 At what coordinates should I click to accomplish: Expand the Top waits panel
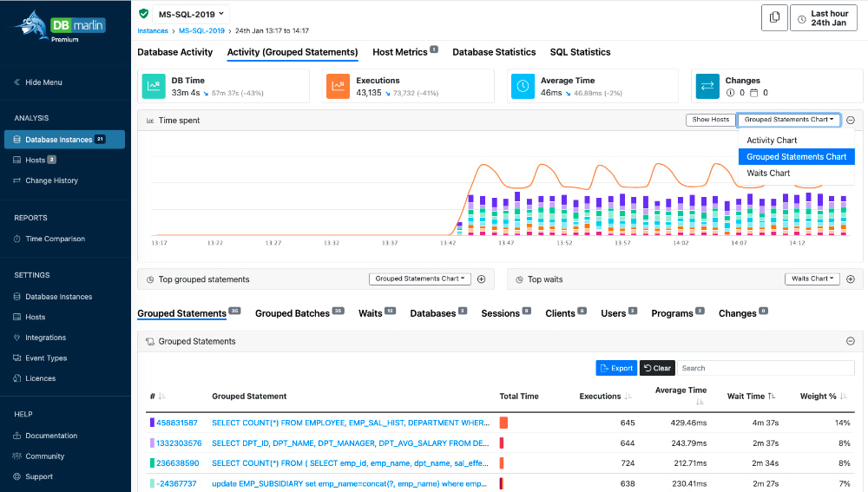point(851,279)
